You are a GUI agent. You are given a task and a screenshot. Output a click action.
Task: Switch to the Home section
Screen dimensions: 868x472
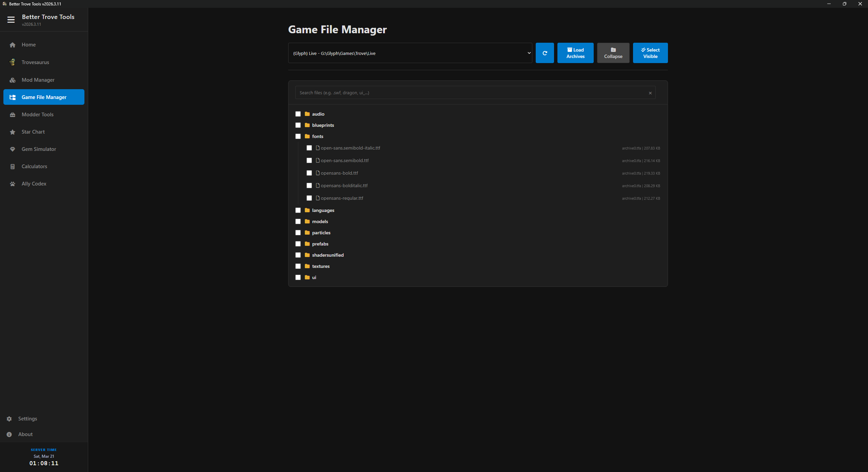[x=28, y=44]
